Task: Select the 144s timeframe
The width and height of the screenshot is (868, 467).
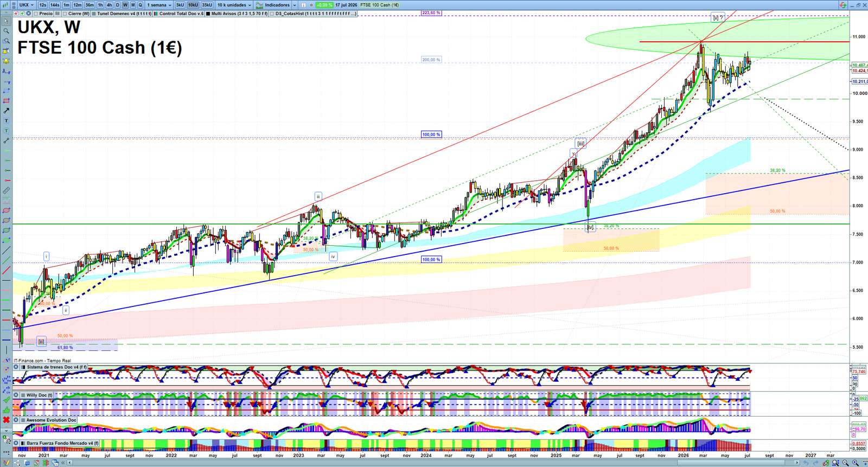Action: tap(55, 5)
